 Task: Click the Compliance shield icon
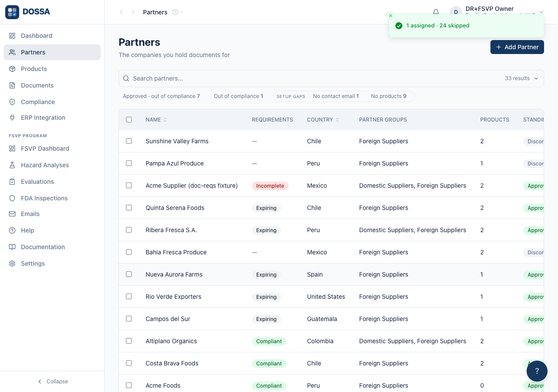[12, 102]
